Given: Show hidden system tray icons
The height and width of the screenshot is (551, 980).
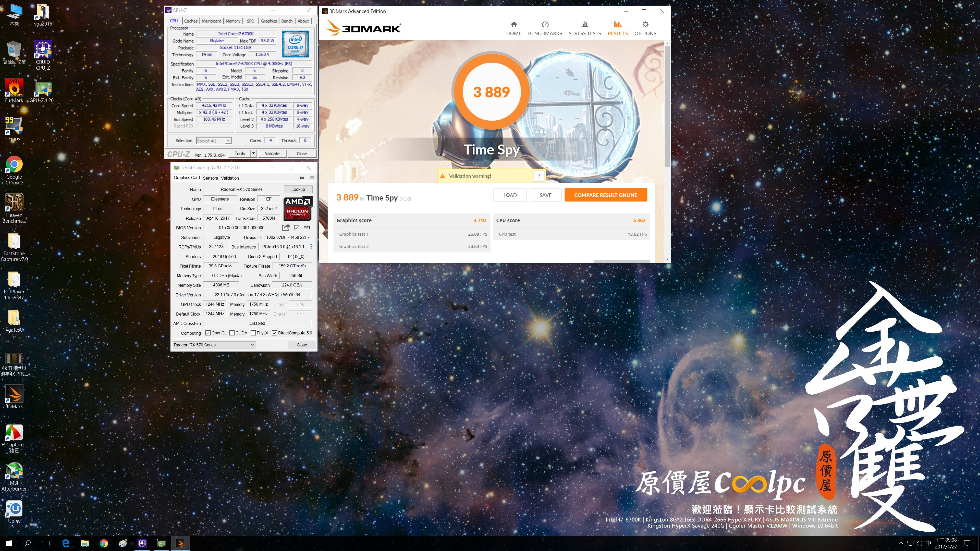Looking at the screenshot, I should [x=901, y=543].
